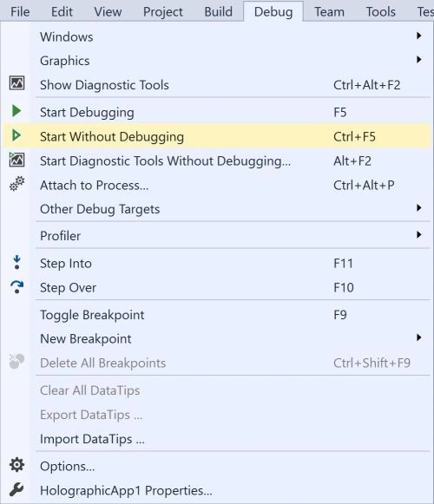
Task: Open the Profiler submenu arrow
Action: tap(418, 234)
